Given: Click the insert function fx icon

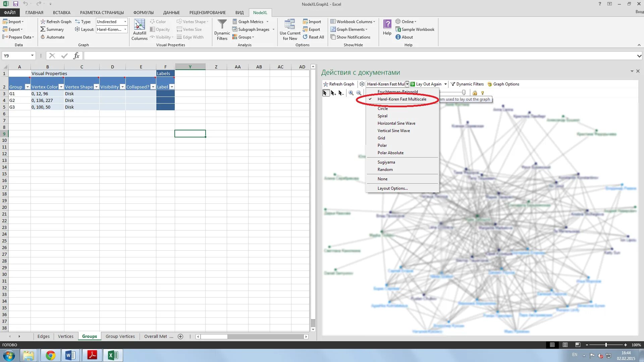Looking at the screenshot, I should coord(76,56).
